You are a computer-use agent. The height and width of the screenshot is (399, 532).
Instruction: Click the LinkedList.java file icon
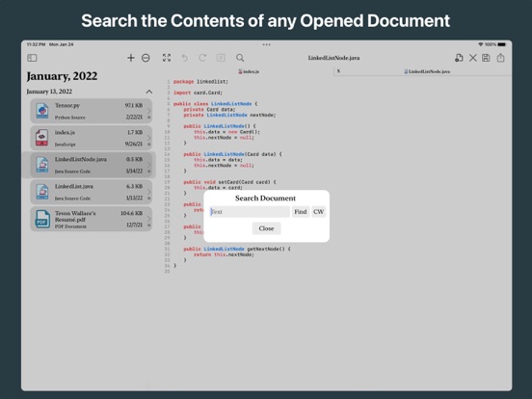pyautogui.click(x=42, y=192)
